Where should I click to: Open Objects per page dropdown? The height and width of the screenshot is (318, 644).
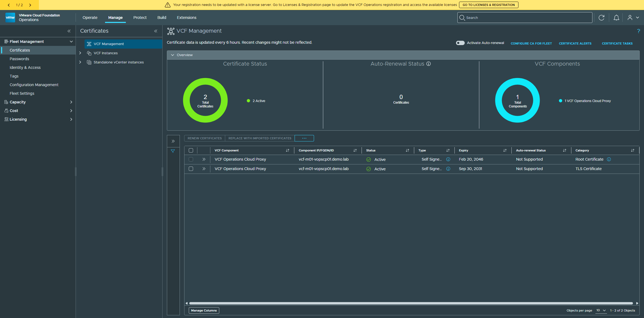pos(601,310)
